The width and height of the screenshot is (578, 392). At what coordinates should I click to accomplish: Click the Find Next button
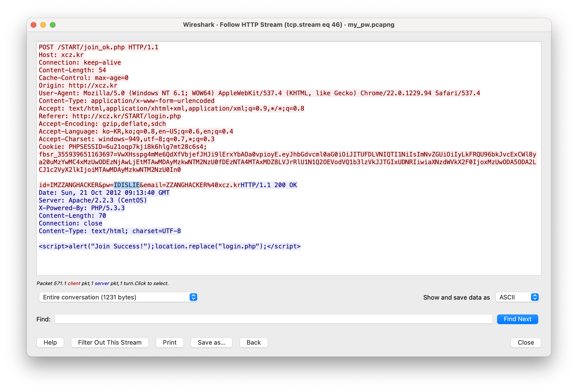(517, 319)
